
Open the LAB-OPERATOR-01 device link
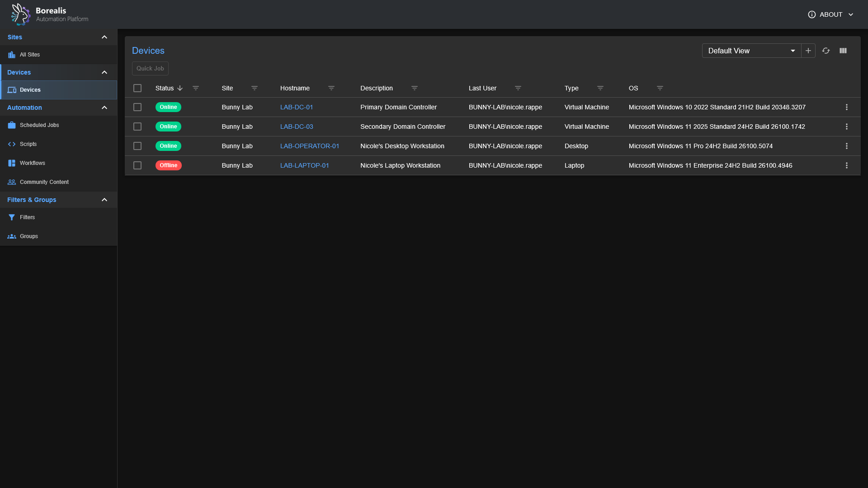[310, 146]
